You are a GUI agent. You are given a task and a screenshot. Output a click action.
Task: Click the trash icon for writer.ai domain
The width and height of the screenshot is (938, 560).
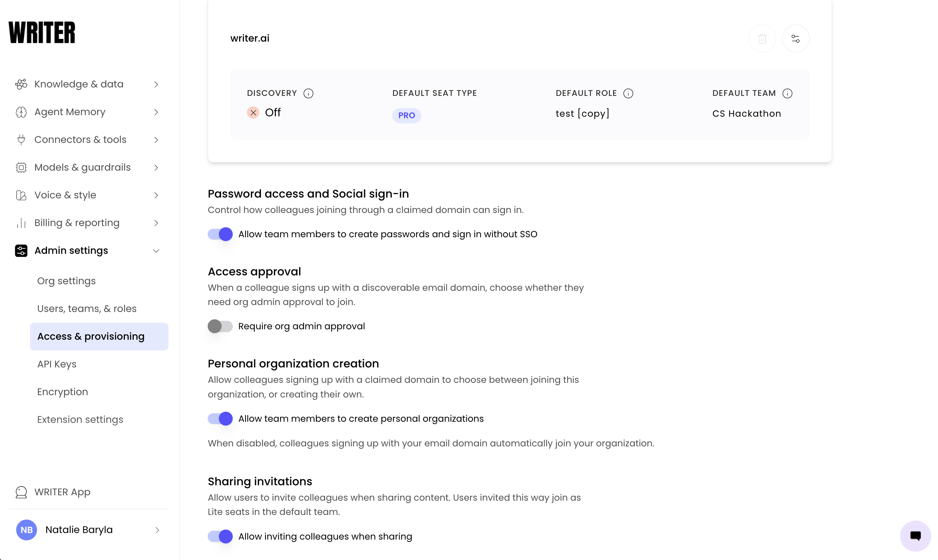pyautogui.click(x=762, y=39)
